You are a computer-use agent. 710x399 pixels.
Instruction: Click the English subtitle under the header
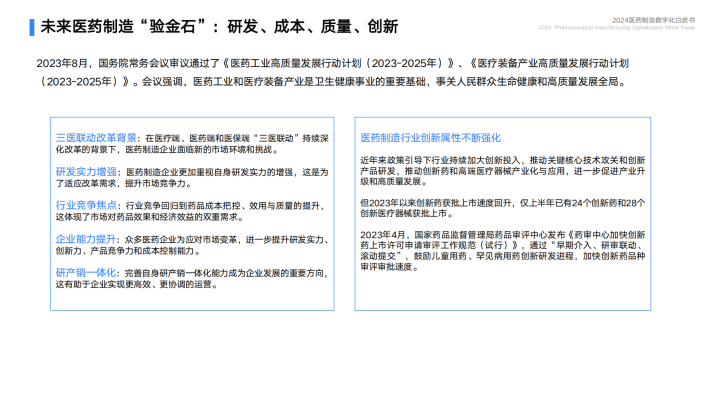click(616, 28)
